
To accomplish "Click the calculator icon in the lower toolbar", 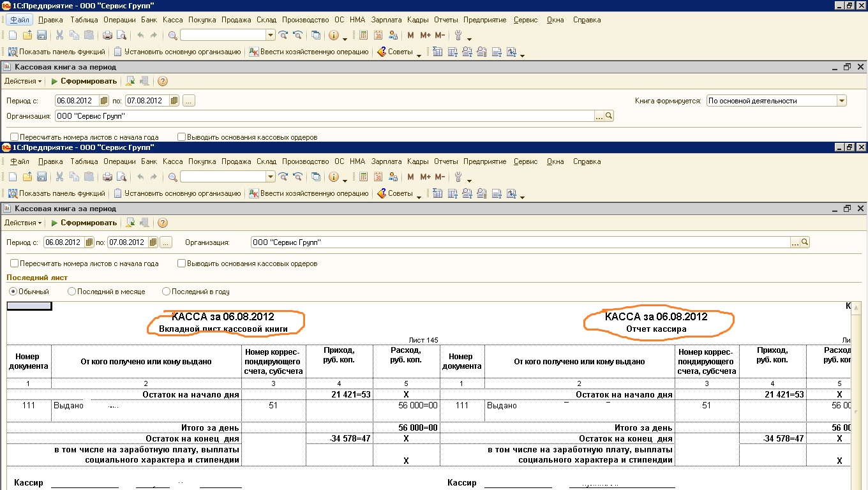I will (x=364, y=177).
